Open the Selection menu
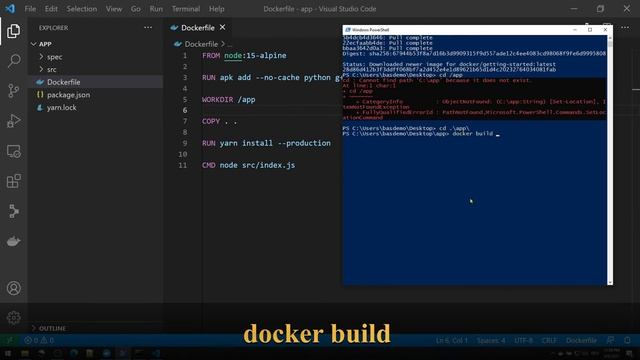The width and height of the screenshot is (640, 360). (x=82, y=9)
